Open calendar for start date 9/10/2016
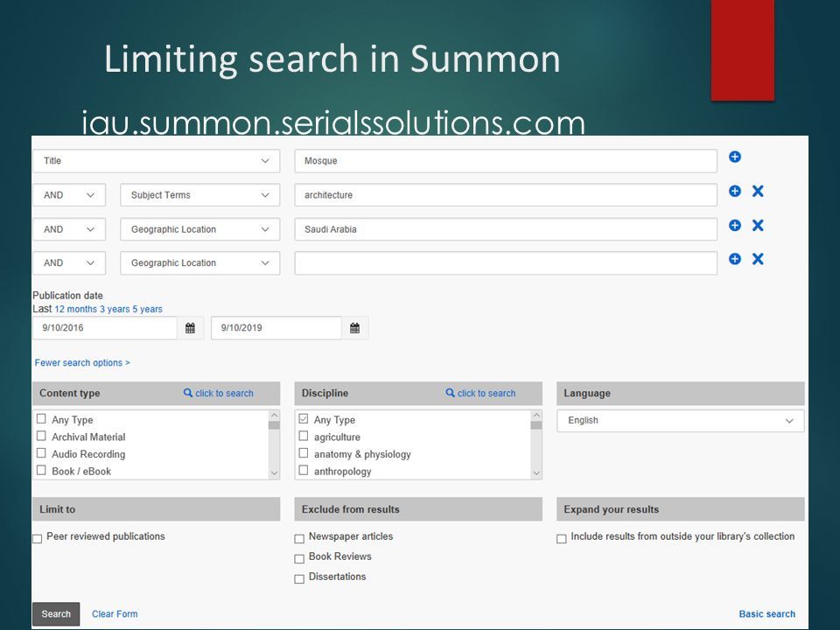Viewport: 840px width, 630px height. tap(190, 328)
